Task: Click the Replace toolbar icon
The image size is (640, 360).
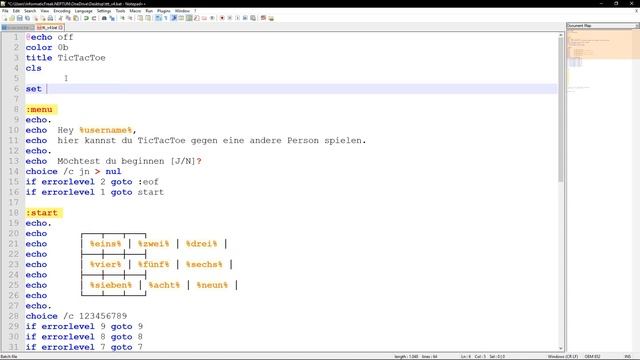Action: coord(112,18)
